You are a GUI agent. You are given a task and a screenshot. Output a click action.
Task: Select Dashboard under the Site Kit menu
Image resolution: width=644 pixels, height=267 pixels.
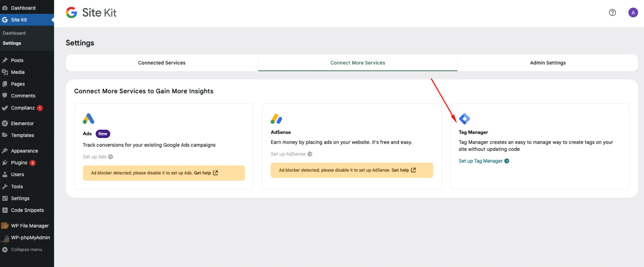pyautogui.click(x=14, y=33)
